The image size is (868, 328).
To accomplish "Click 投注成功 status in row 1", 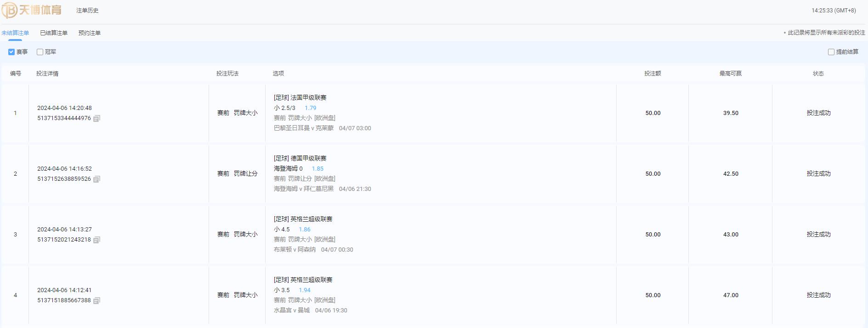I will click(x=818, y=113).
